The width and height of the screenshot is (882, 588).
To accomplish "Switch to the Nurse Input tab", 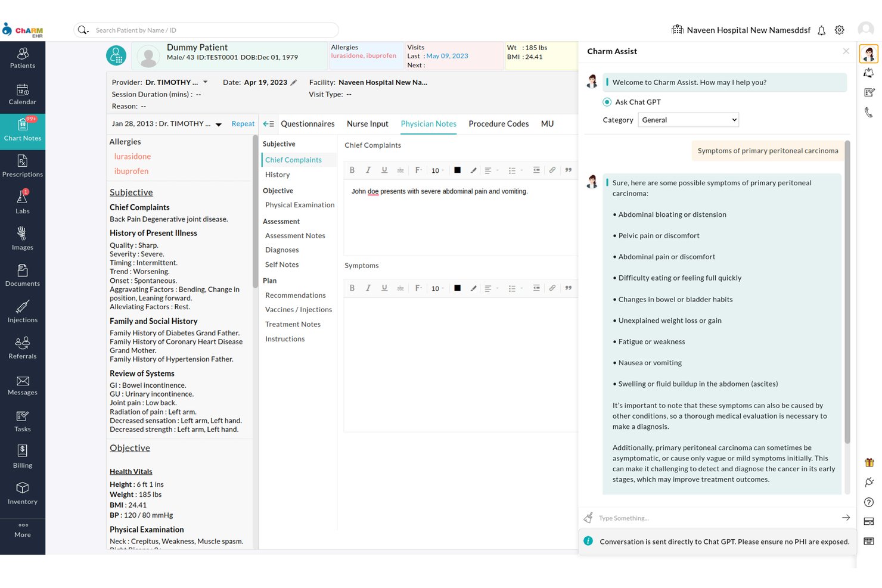I will [x=368, y=124].
